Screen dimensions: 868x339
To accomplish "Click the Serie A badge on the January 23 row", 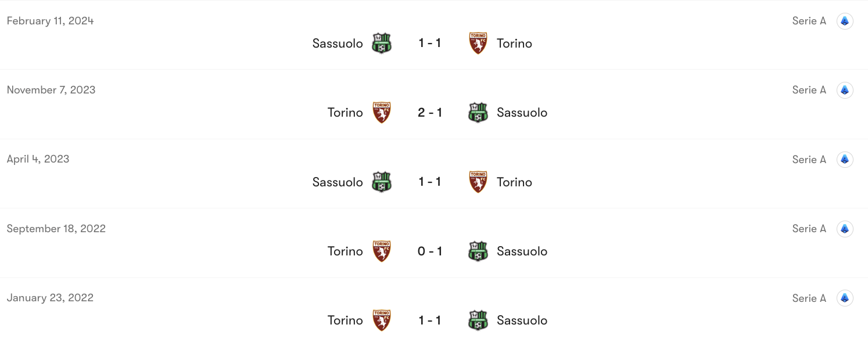I will [845, 298].
